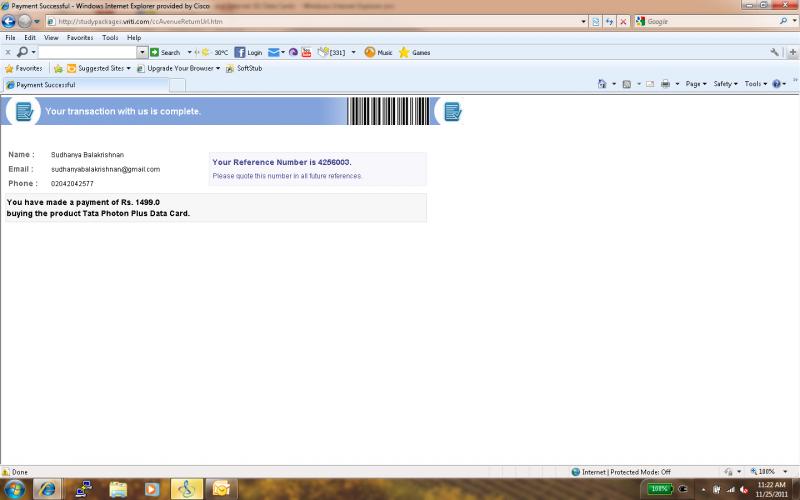Screen dimensions: 800x500
Task: Open the Suggested Sites dropdown
Action: pos(99,68)
